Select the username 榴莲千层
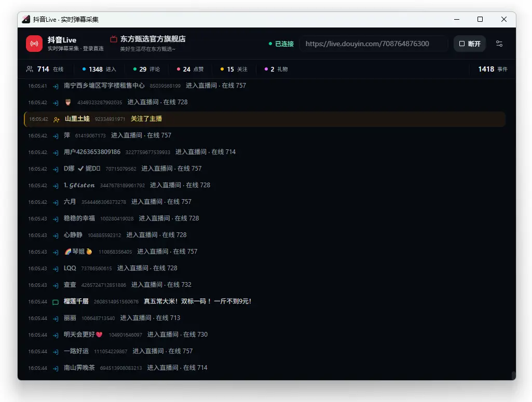 pyautogui.click(x=76, y=301)
